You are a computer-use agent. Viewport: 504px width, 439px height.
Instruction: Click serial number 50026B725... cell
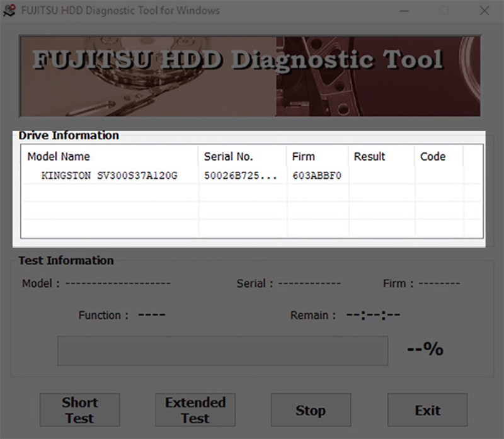pyautogui.click(x=241, y=176)
